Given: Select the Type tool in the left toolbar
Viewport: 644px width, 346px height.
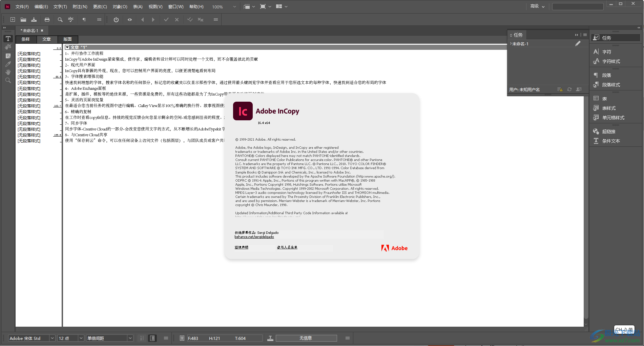Looking at the screenshot, I should tap(8, 39).
